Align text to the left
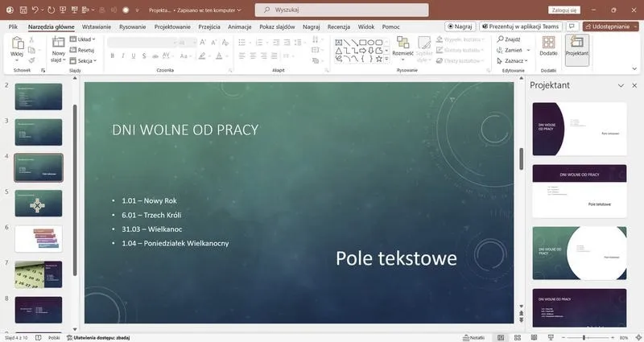This screenshot has width=644, height=342. 242,56
